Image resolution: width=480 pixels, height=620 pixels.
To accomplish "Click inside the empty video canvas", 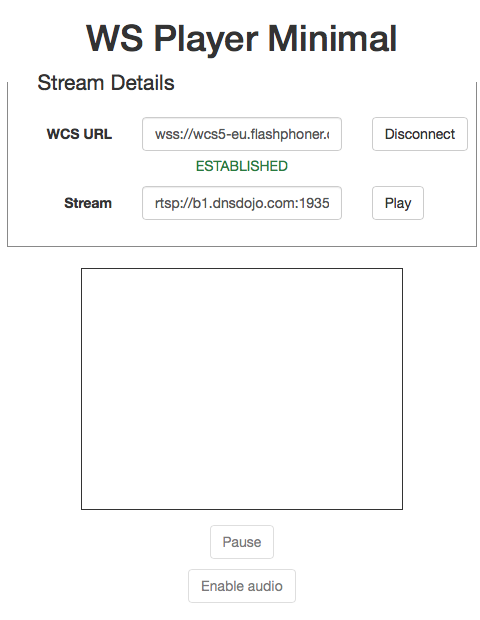I will [x=242, y=389].
